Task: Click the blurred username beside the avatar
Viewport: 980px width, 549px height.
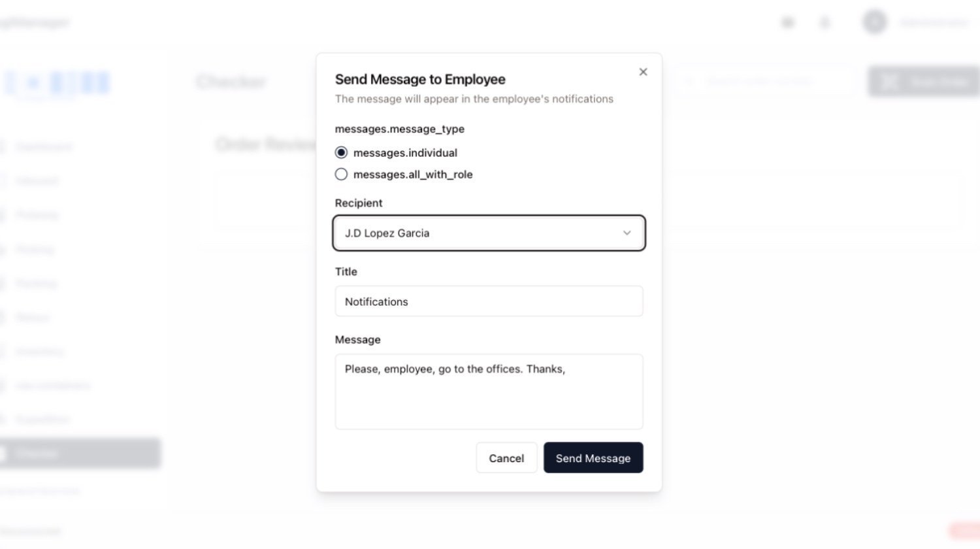Action: (x=934, y=23)
